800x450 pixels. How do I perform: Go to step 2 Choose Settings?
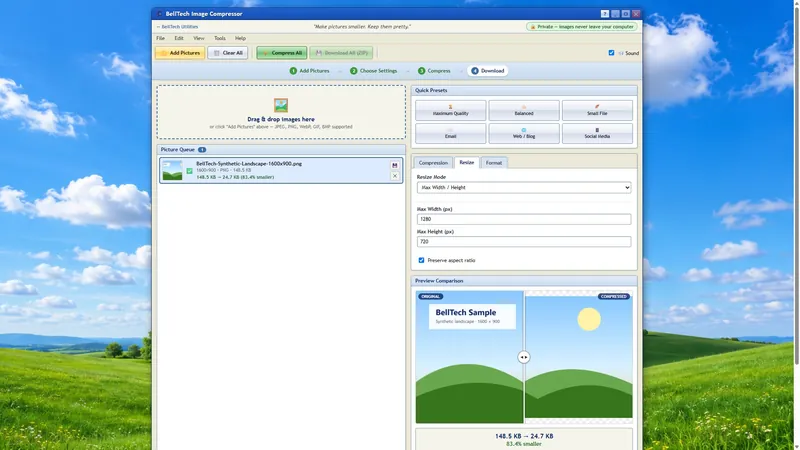click(373, 71)
